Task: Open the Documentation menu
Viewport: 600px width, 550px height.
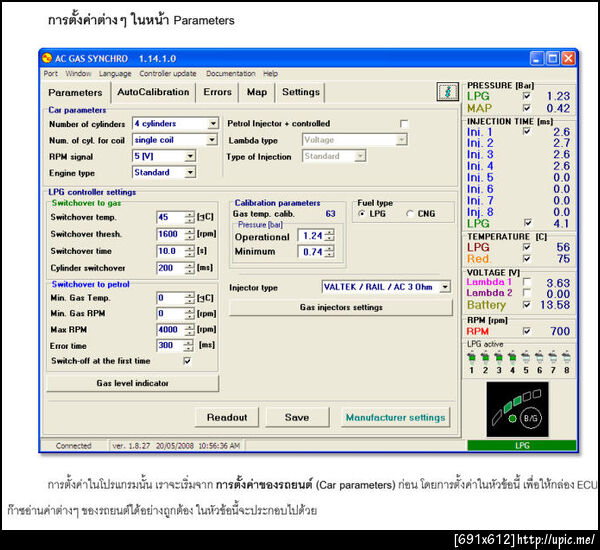Action: click(x=231, y=73)
